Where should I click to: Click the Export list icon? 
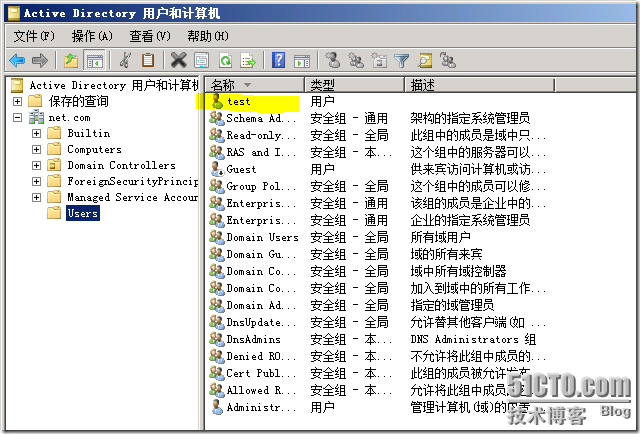click(x=248, y=60)
